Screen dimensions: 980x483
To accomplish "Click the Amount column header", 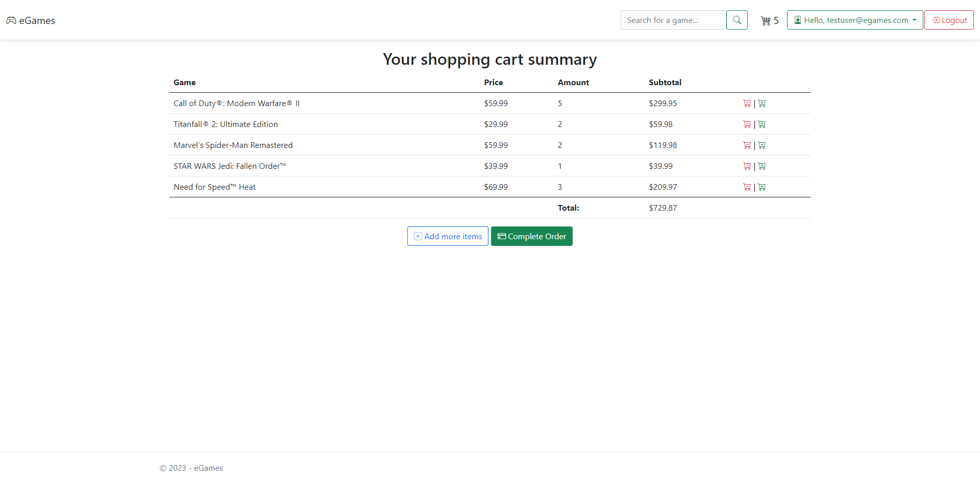I will (x=573, y=83).
